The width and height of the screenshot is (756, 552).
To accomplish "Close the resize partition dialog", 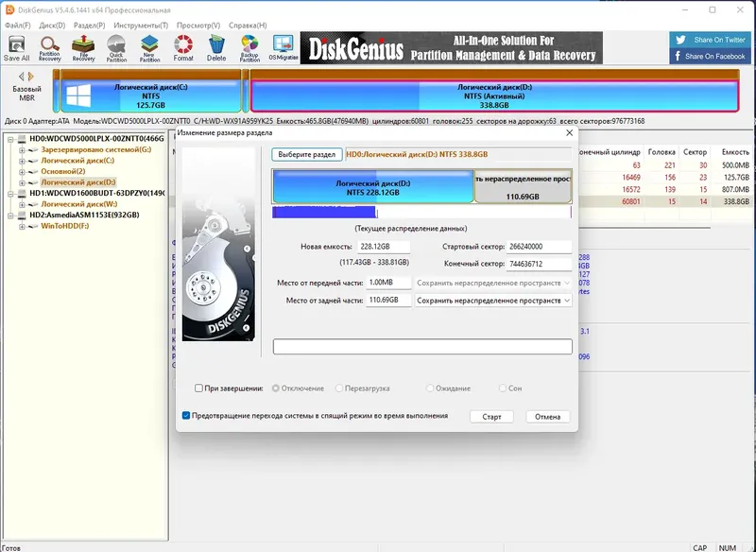I will (x=570, y=132).
